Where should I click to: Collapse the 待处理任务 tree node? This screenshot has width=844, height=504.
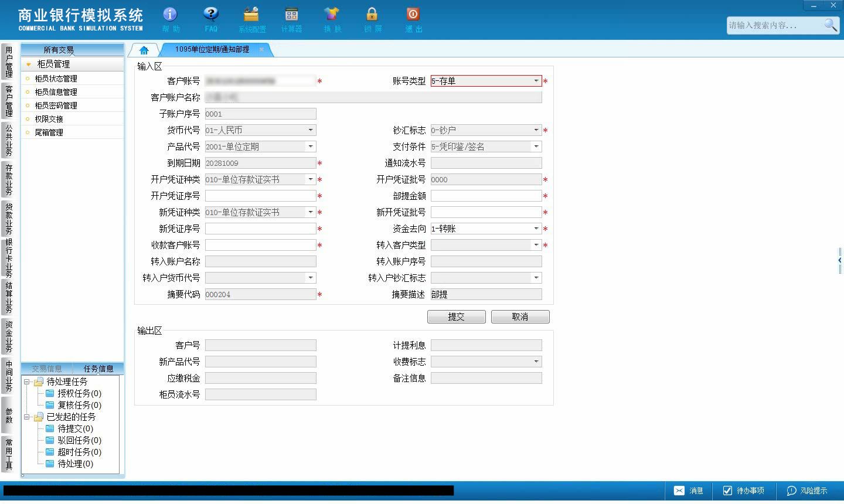pyautogui.click(x=26, y=382)
